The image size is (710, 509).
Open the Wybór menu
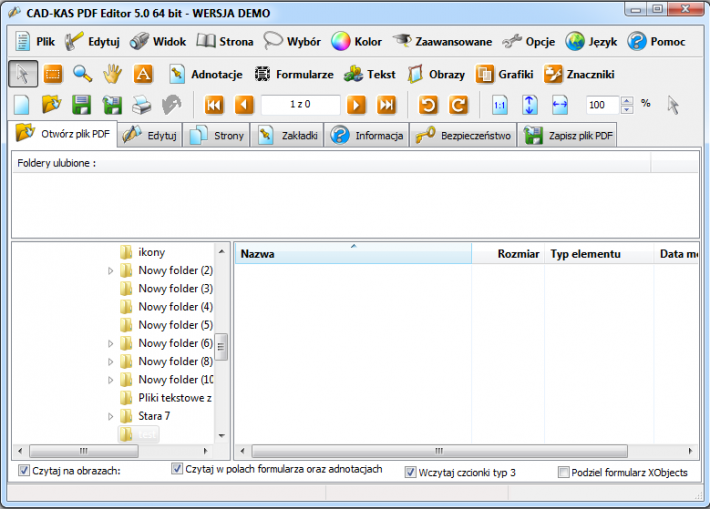[292, 42]
